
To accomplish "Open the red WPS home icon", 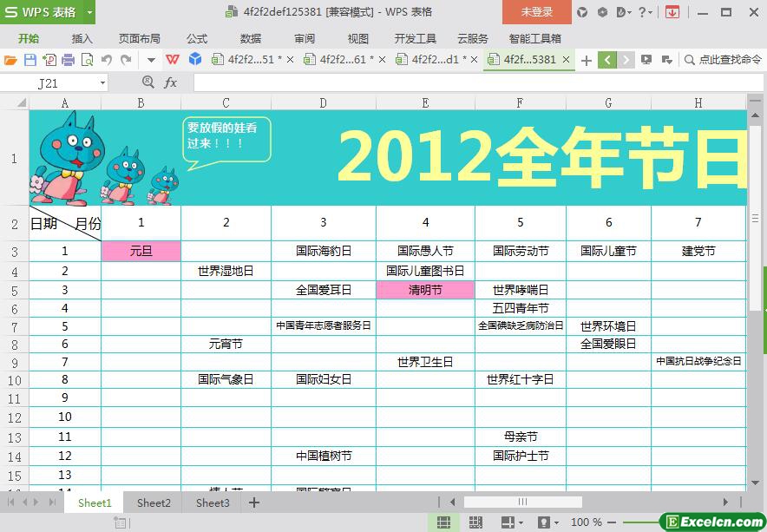I will 172,60.
